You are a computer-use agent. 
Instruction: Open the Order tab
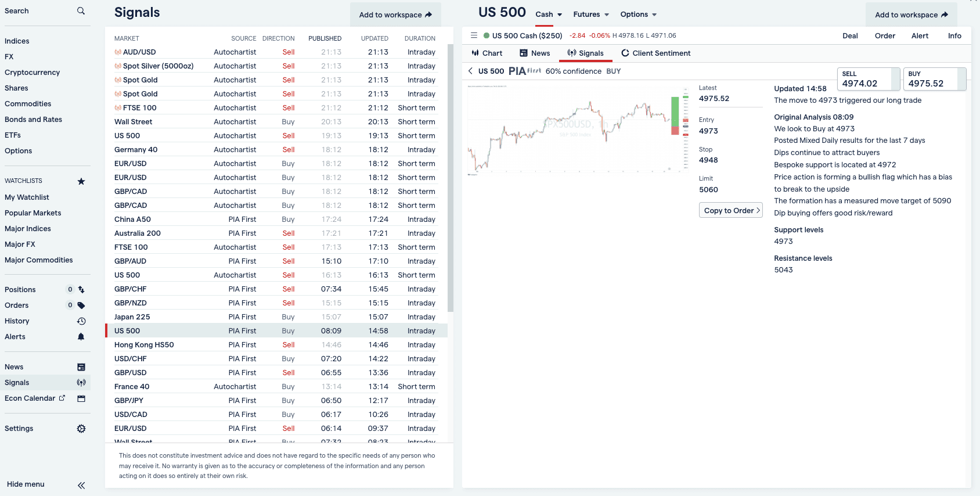click(x=885, y=35)
